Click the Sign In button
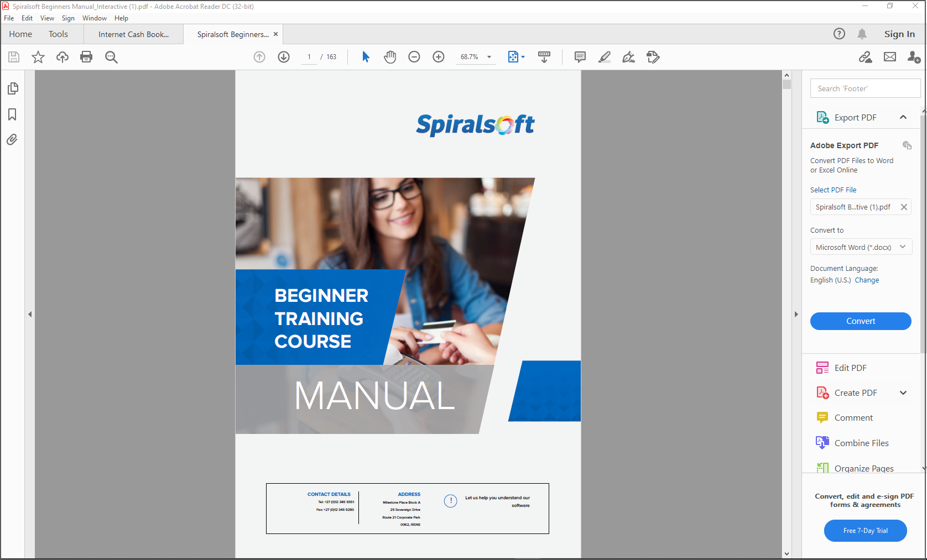This screenshot has height=560, width=927. coord(899,34)
